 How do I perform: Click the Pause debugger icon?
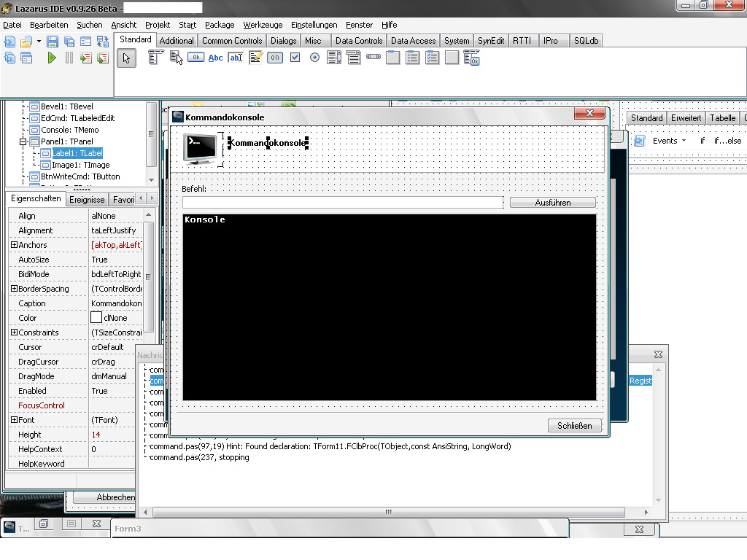click(x=69, y=58)
